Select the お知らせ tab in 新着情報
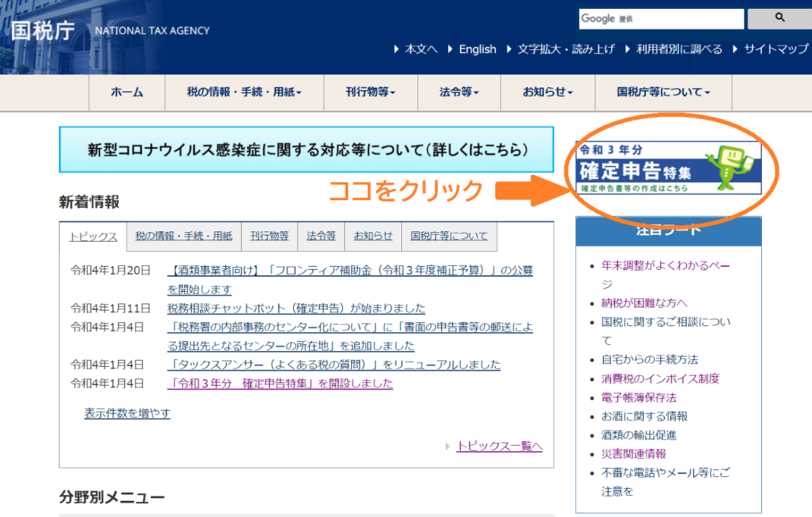This screenshot has height=517, width=812. 373,236
